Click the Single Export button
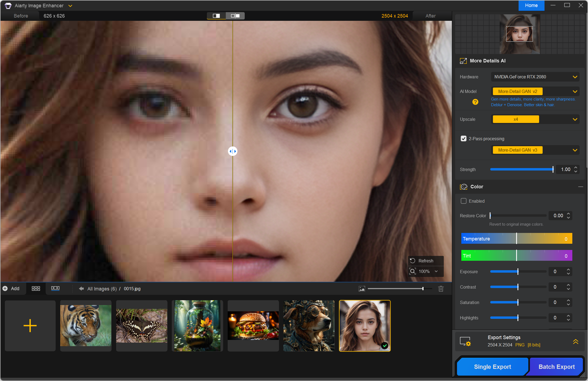Screen dimensions: 588x381 click(492, 367)
